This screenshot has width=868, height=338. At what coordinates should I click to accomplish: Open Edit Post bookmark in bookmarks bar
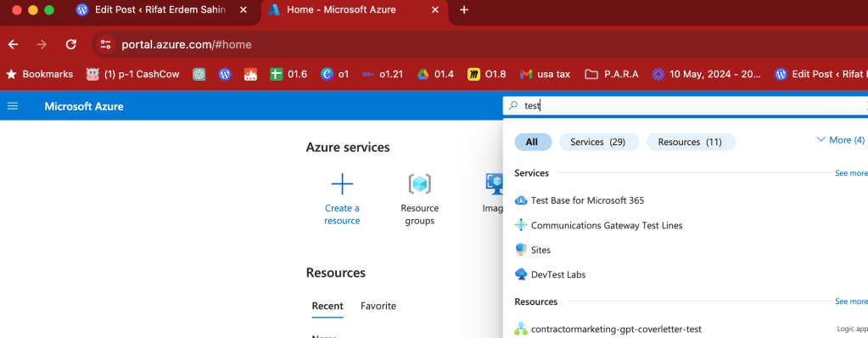click(x=821, y=74)
